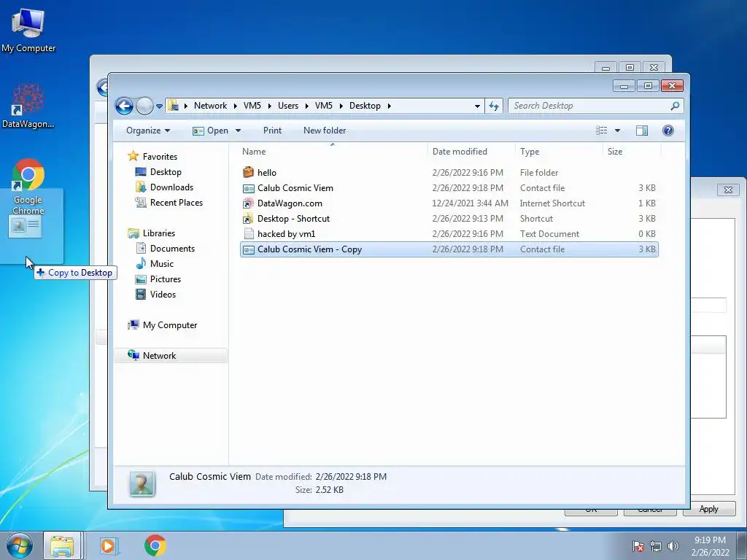Click the Google Chrome desktop icon
The height and width of the screenshot is (560, 747).
coord(28,187)
